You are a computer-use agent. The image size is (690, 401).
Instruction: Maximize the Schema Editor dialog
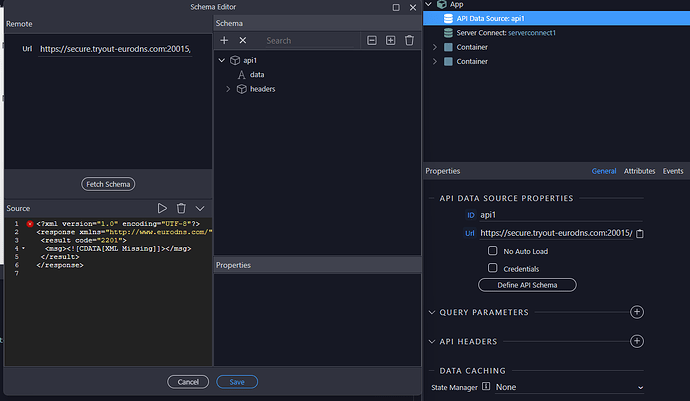(x=396, y=7)
